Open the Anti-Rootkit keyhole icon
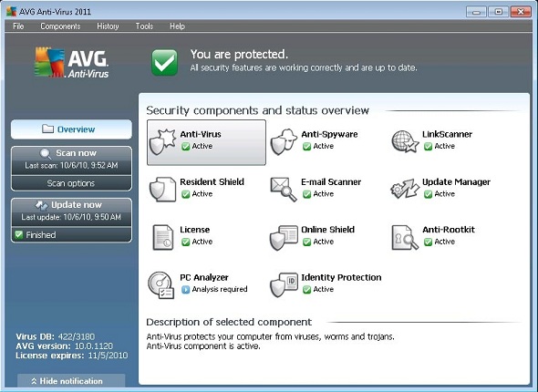 pyautogui.click(x=405, y=237)
